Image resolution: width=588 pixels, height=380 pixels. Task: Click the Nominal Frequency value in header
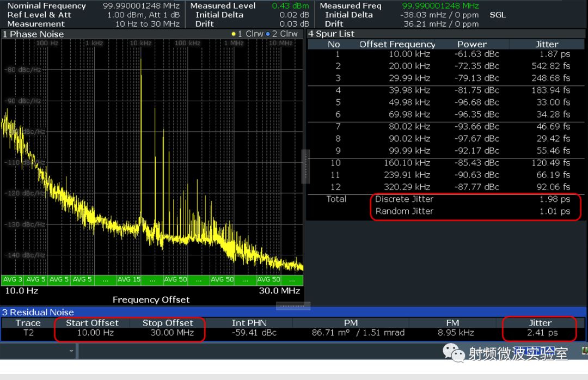click(141, 5)
